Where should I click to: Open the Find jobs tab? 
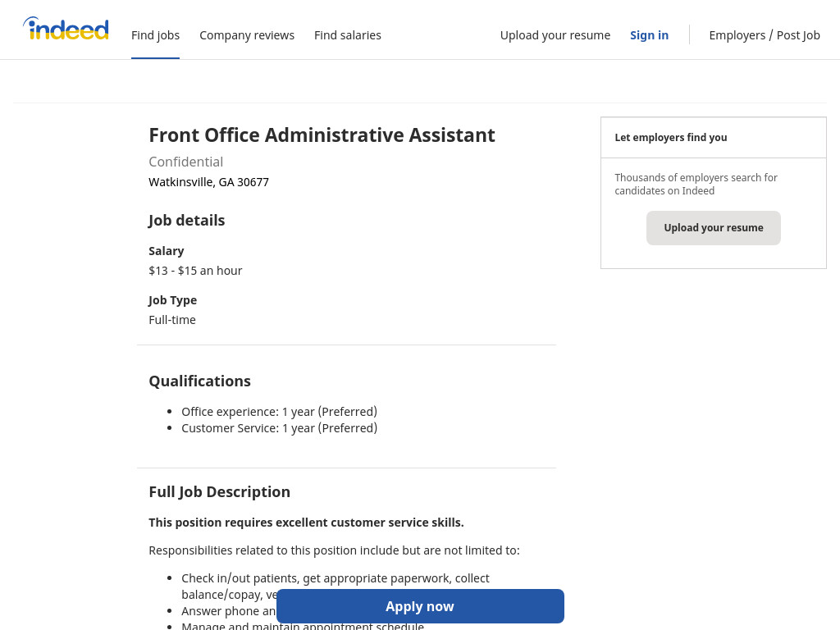(155, 35)
